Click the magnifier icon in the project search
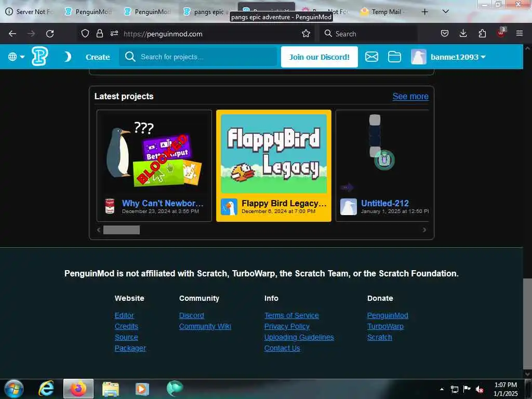Screen dimensions: 532x399 [x=130, y=57]
